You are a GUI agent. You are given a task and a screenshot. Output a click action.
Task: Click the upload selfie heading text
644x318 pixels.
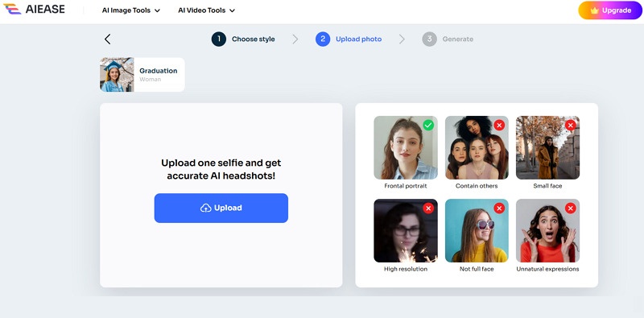[221, 169]
